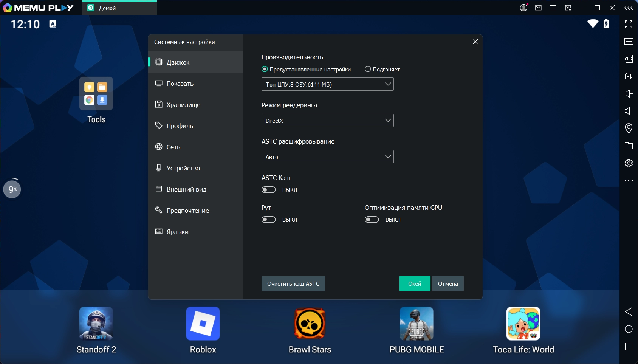Screen dimensions: 638x364
Task: Click the Android recent apps square button
Action: (629, 346)
